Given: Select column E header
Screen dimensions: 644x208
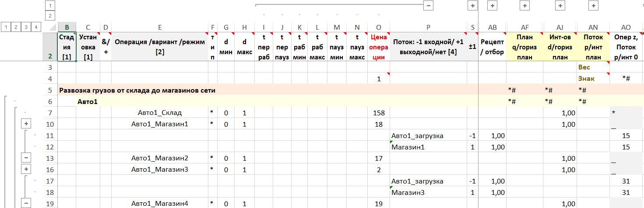Looking at the screenshot, I should click(x=160, y=27).
